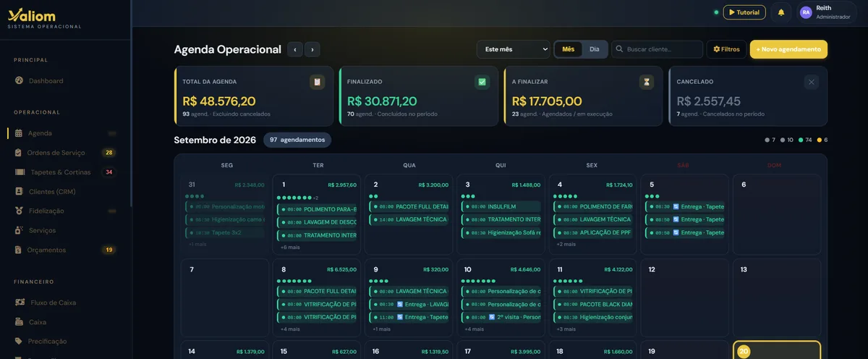This screenshot has width=868, height=359.
Task: Open Tapetes & Cortinas section
Action: click(x=60, y=172)
